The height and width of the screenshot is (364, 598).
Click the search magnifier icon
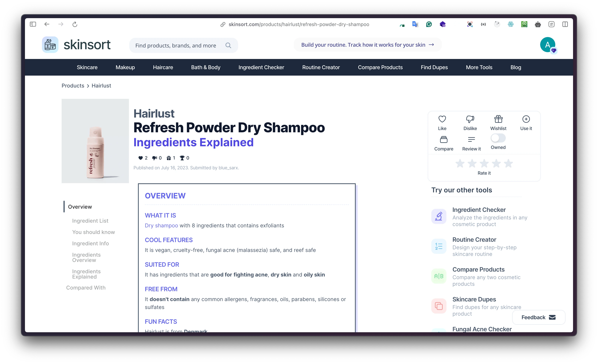coord(228,45)
